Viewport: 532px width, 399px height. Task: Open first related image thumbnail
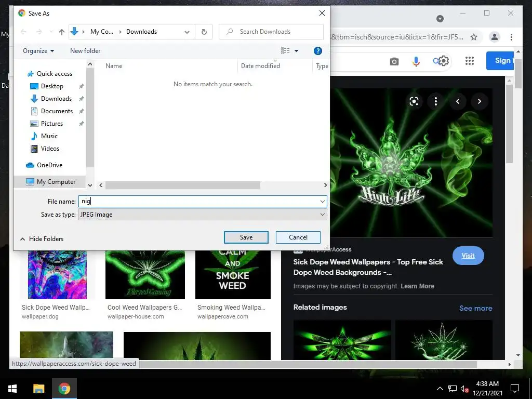click(342, 340)
